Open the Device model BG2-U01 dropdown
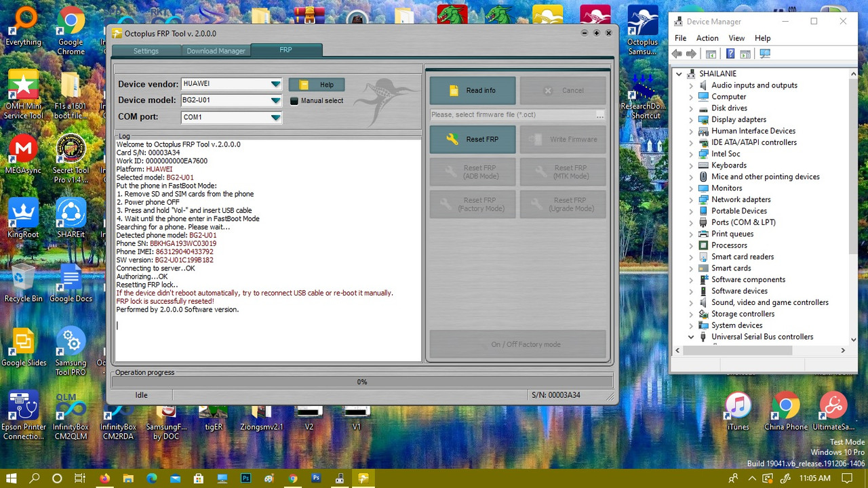The height and width of the screenshot is (488, 868). tap(231, 100)
